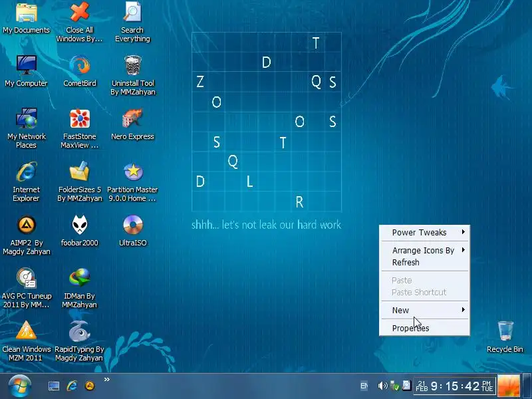Select Internet Explorer desktop icon
This screenshot has height=399, width=532.
[x=27, y=182]
